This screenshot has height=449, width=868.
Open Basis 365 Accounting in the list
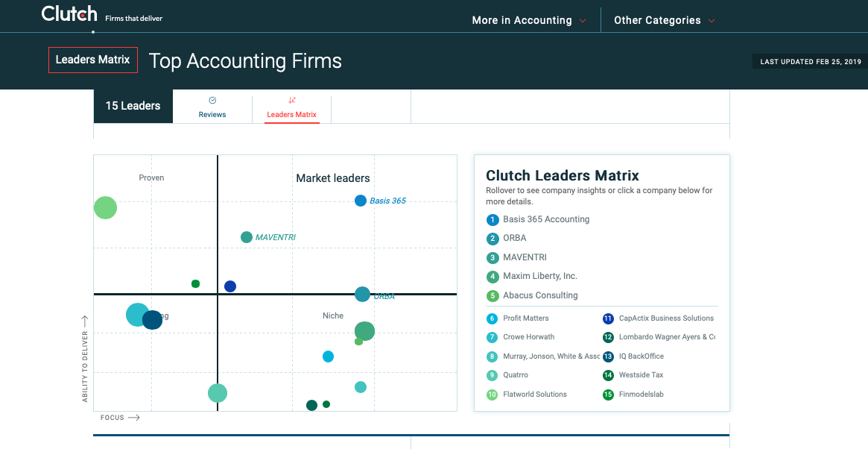point(546,219)
